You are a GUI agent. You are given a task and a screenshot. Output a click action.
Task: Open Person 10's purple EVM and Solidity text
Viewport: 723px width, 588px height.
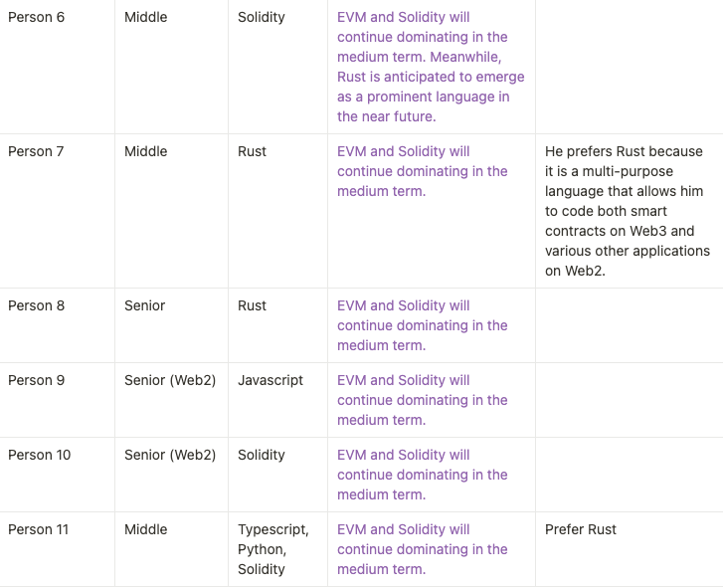pos(422,475)
